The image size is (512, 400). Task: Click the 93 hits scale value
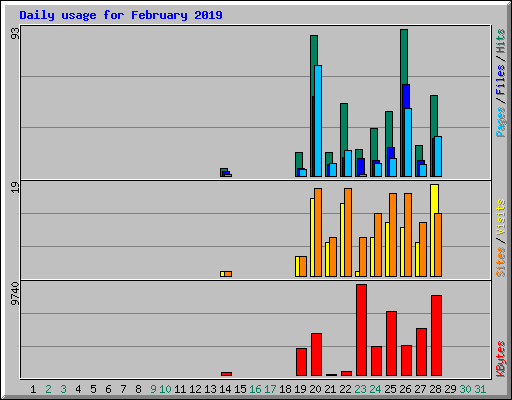(x=15, y=33)
